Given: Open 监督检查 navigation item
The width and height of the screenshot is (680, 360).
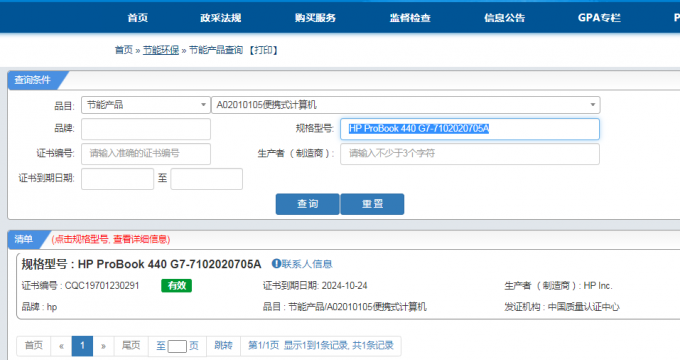Looking at the screenshot, I should click(x=410, y=18).
